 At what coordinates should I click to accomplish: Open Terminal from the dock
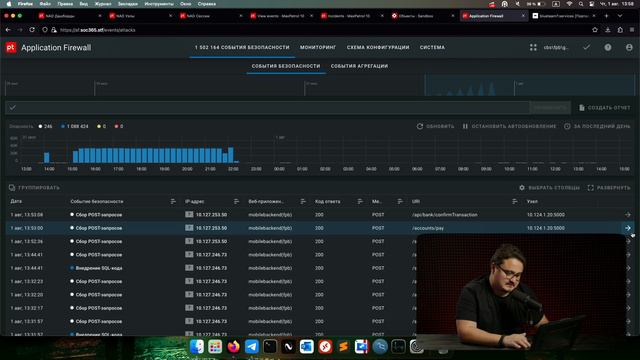(270, 347)
